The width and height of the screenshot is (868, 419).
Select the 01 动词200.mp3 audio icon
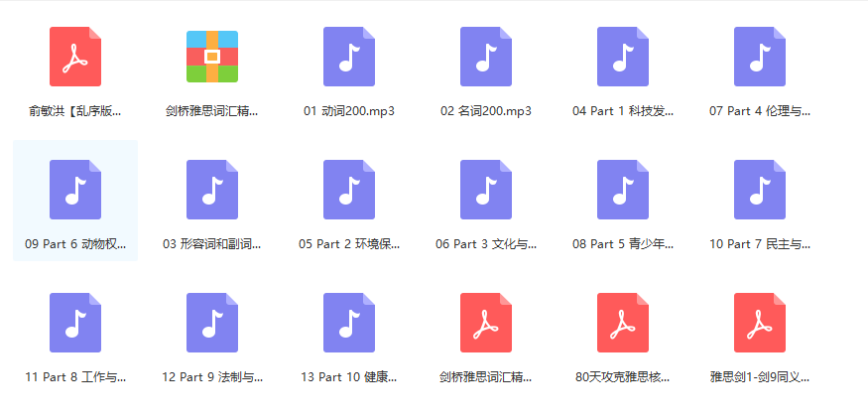point(349,57)
